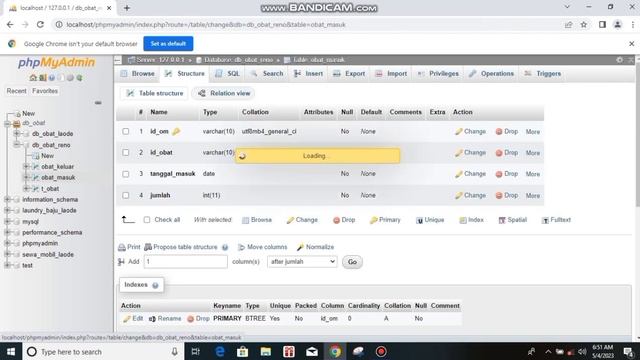The width and height of the screenshot is (640, 360).
Task: Bookmark this page with star icon
Action: pyautogui.click(x=584, y=24)
